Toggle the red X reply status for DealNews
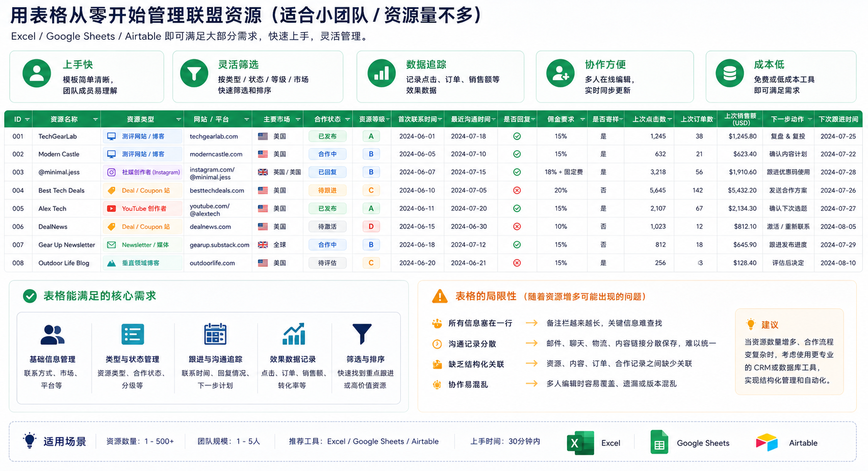Screen dimensions: 868x471 (517, 226)
